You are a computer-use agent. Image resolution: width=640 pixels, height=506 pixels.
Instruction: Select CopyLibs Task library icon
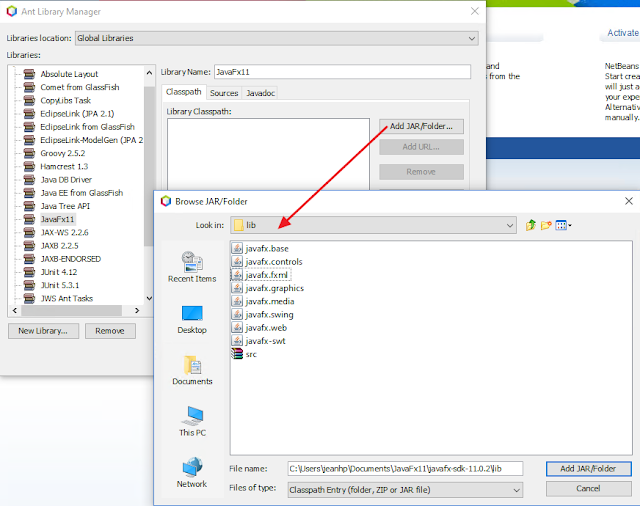(29, 100)
